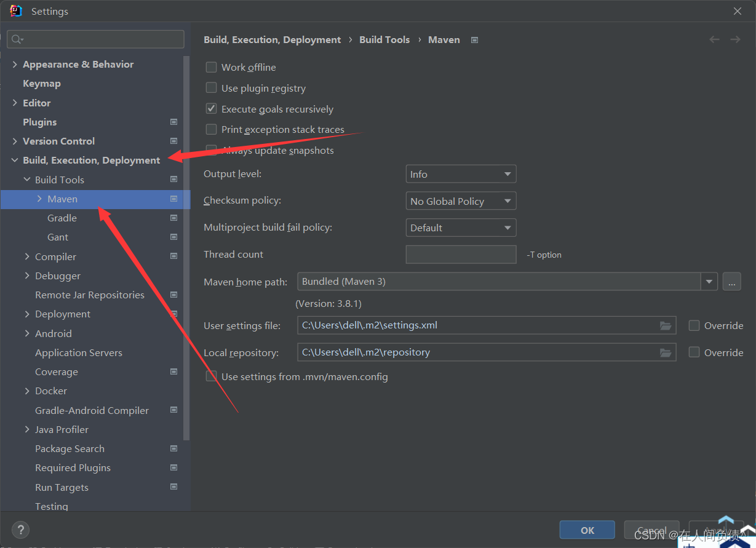
Task: Open help via the question mark button
Action: coord(20,530)
